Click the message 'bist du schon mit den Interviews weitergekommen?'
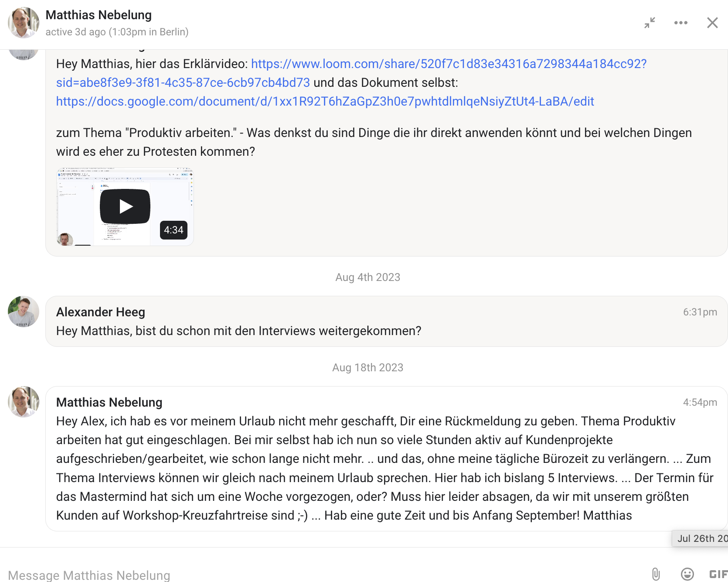The image size is (728, 582). pyautogui.click(x=278, y=331)
